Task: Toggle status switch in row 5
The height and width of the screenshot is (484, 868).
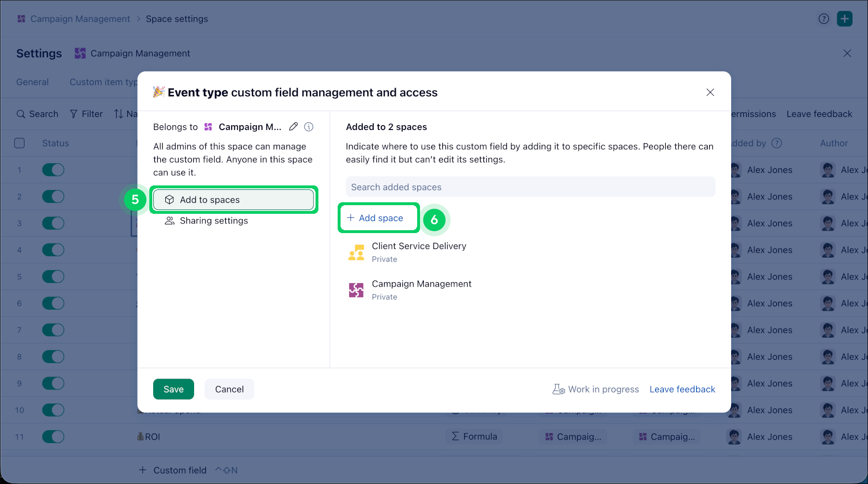Action: point(53,277)
